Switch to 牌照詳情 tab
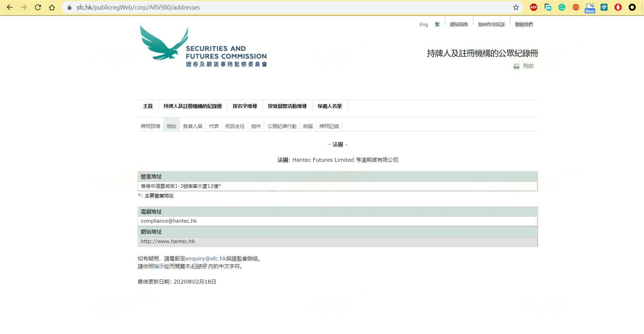 (x=150, y=126)
